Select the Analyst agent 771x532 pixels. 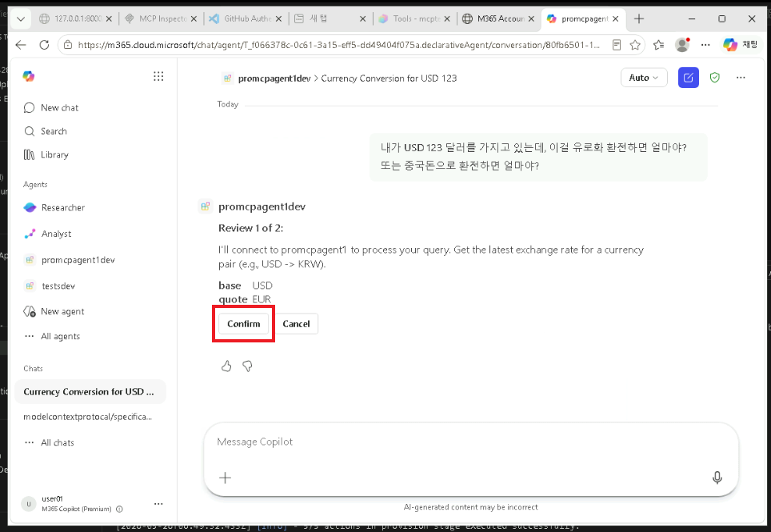48,234
